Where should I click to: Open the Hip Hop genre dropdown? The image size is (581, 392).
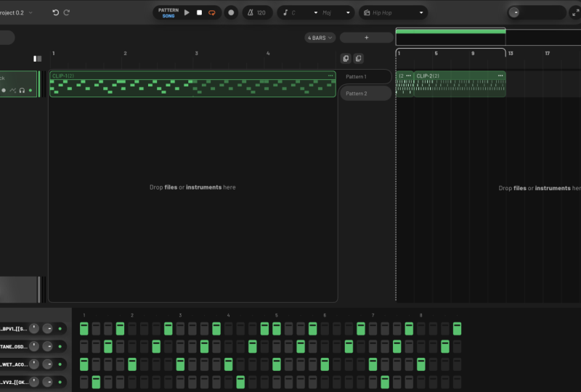(x=393, y=12)
